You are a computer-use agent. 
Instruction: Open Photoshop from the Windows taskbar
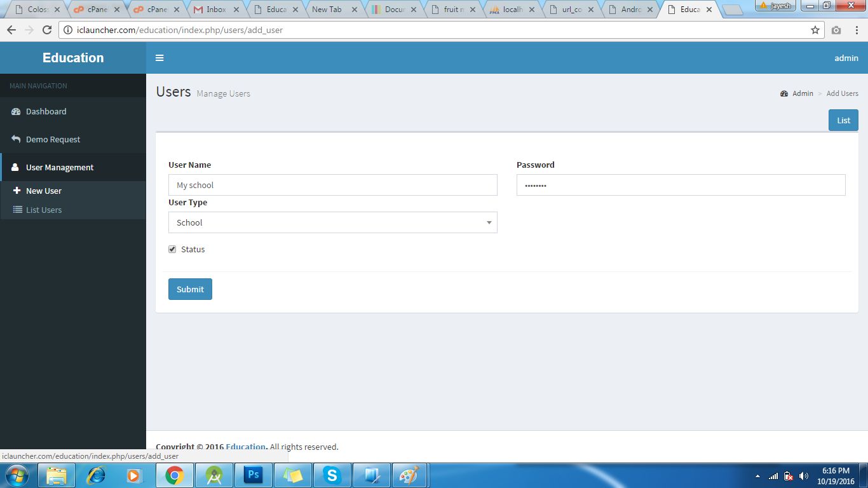[254, 475]
